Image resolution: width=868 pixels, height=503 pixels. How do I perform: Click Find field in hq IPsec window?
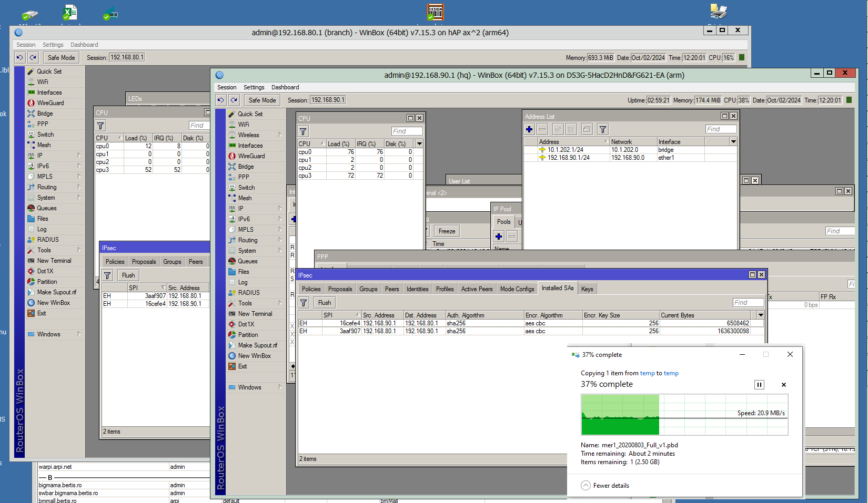(x=748, y=302)
